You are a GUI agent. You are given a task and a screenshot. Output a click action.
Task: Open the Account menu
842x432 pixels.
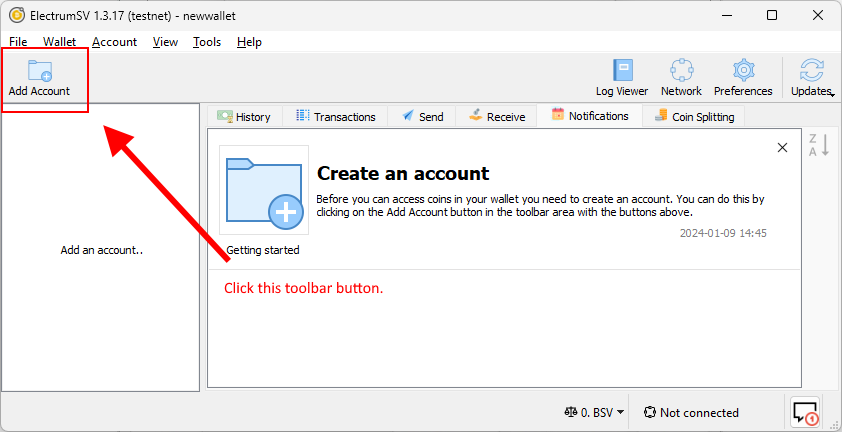[x=114, y=42]
